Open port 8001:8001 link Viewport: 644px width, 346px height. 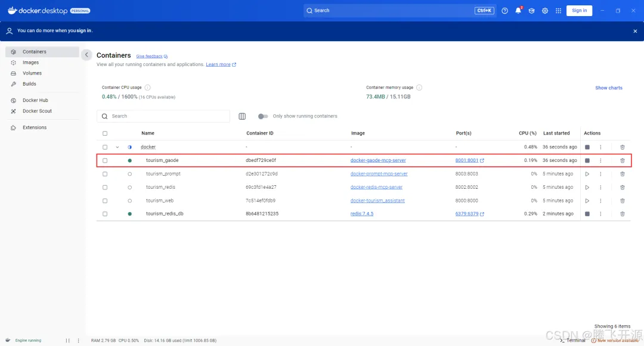[469, 160]
